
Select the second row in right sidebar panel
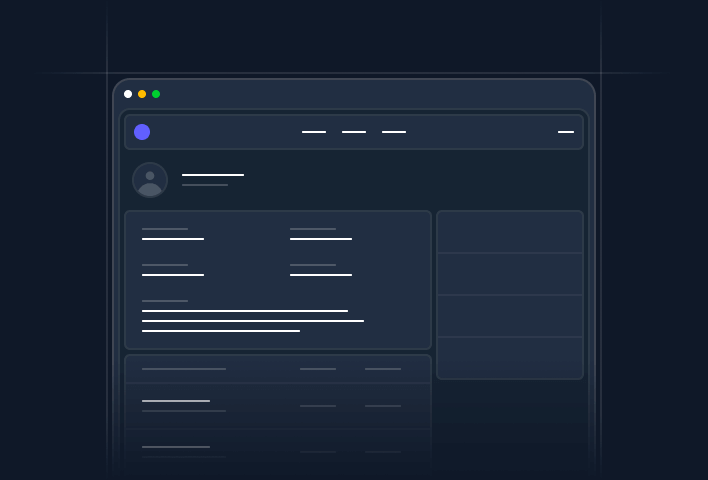[x=510, y=274]
